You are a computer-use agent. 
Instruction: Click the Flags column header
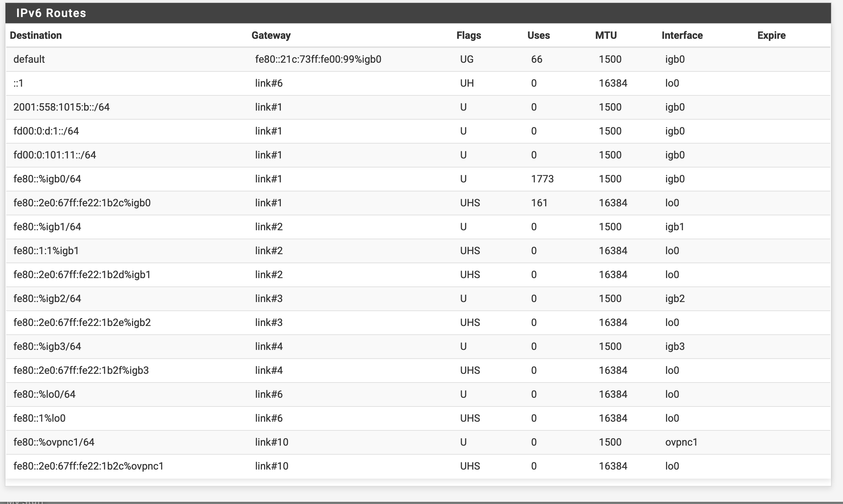(x=469, y=35)
